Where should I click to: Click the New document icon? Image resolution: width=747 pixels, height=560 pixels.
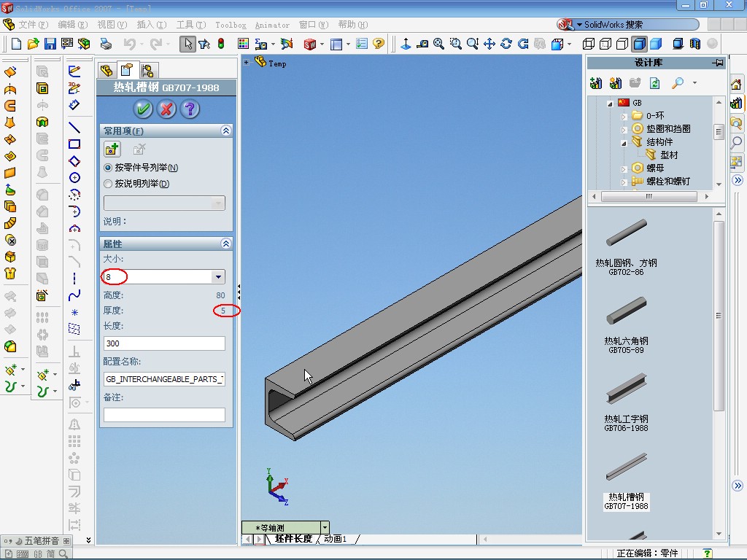(16, 44)
